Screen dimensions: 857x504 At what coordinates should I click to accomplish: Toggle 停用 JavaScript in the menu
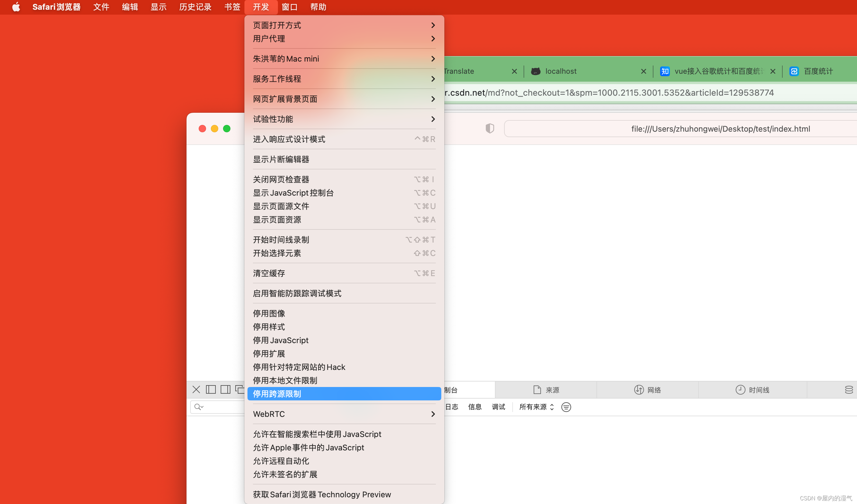[x=281, y=340]
